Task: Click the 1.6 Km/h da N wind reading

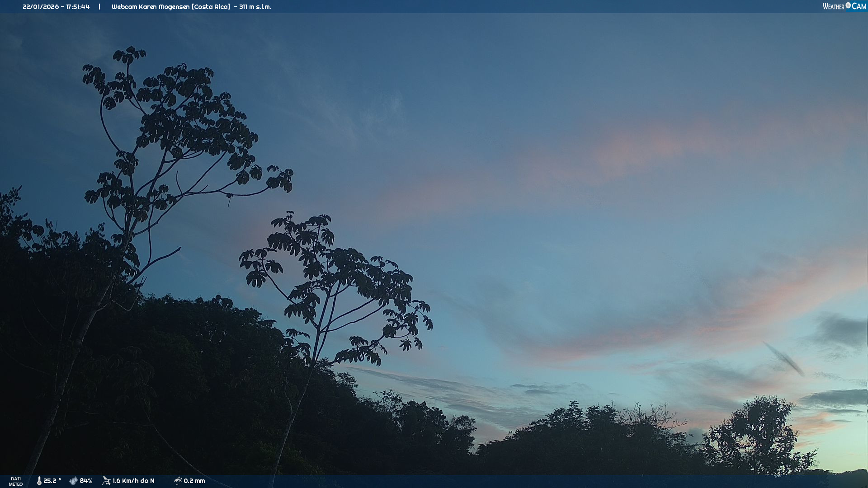Action: coord(133,481)
